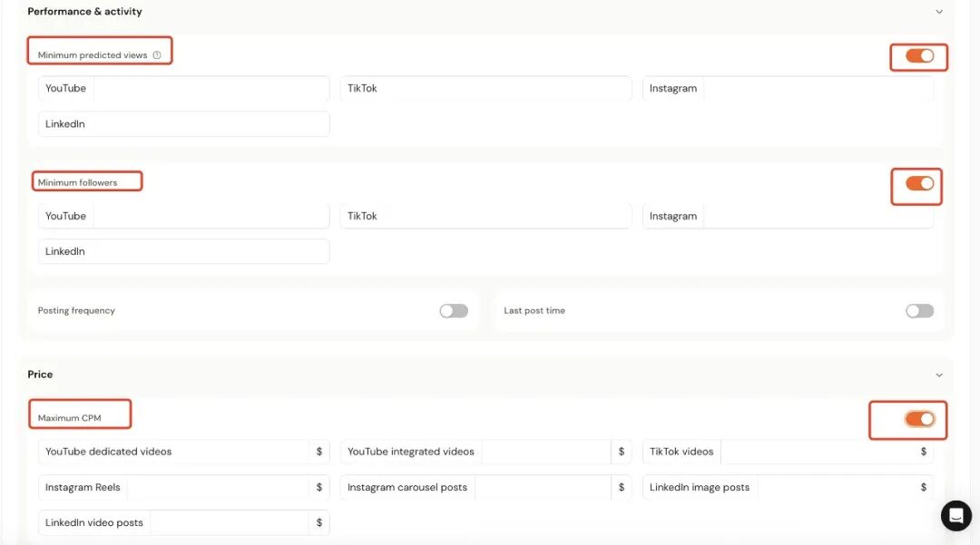Click Instagram field under Minimum followers
The height and width of the screenshot is (545, 980).
(x=817, y=217)
